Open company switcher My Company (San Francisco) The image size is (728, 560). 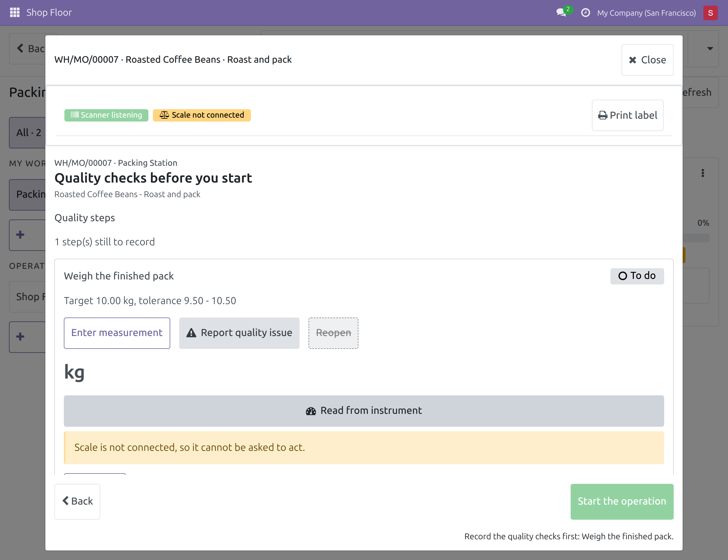coord(646,13)
